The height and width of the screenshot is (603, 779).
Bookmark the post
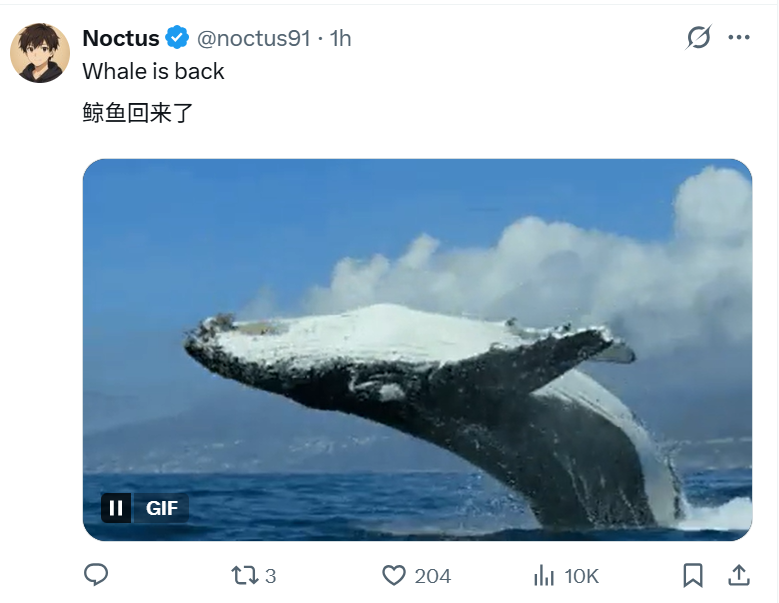(x=693, y=576)
